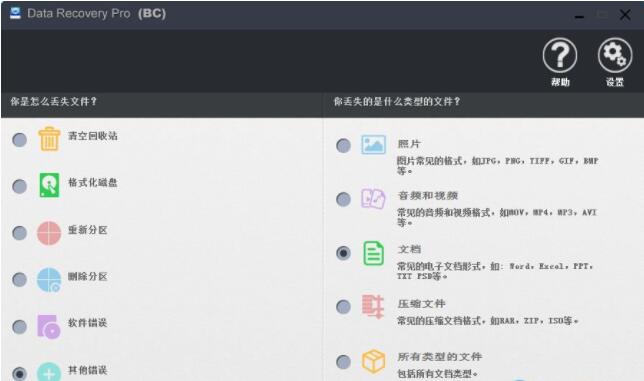Select the 格式化磁盘 radio button
The image size is (644, 381).
tap(19, 186)
